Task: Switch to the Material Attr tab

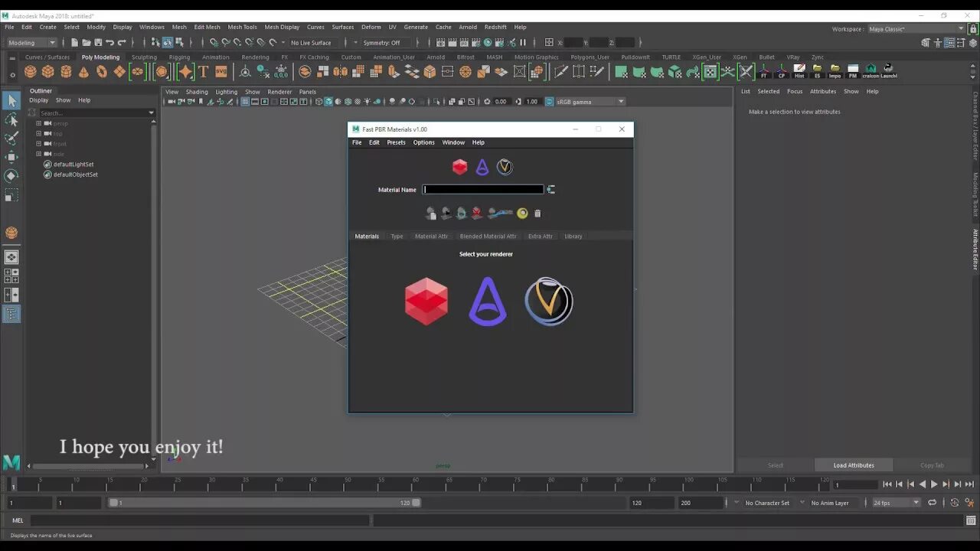Action: point(431,236)
